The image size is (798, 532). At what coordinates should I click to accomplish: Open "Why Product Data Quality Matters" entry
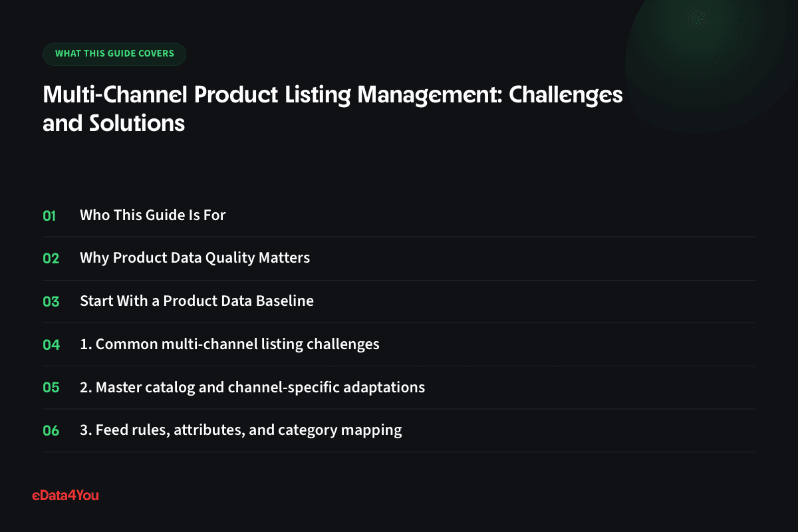195,258
